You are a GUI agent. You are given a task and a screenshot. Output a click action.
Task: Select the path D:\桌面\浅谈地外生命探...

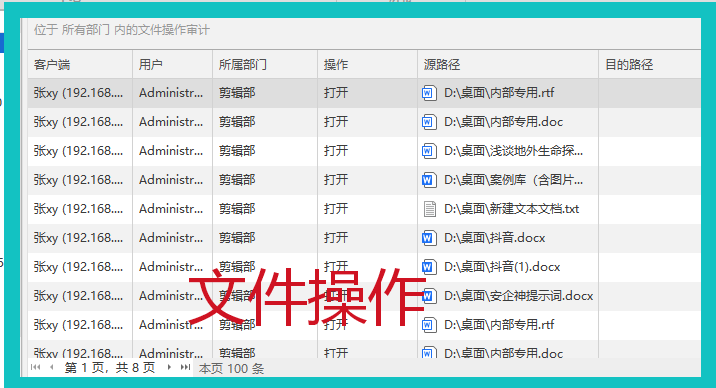click(x=513, y=151)
